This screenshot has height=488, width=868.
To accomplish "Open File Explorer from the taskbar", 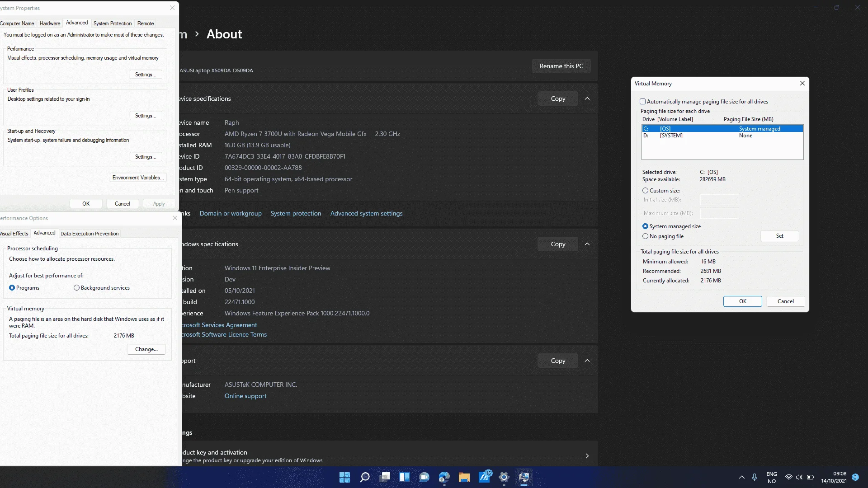I will (x=464, y=477).
